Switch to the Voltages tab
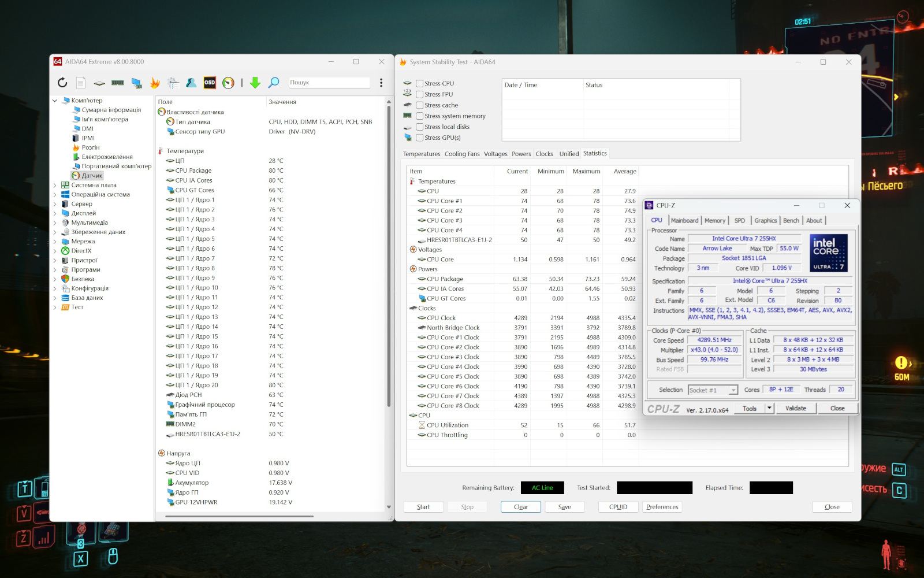 pos(495,154)
